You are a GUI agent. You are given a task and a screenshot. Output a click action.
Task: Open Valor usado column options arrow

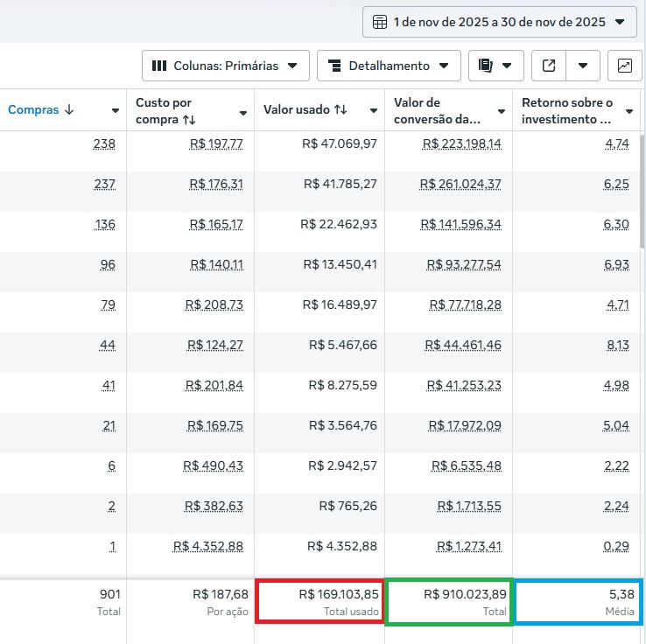[x=373, y=111]
